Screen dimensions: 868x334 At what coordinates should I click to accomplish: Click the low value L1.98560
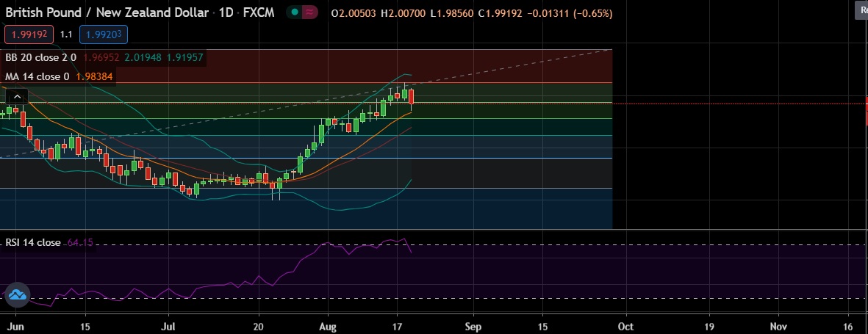tap(451, 12)
